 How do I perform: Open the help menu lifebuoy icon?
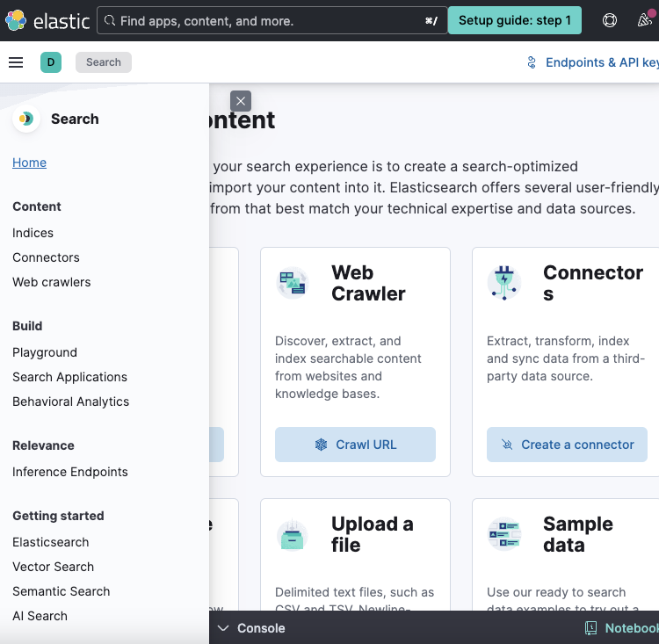[610, 20]
